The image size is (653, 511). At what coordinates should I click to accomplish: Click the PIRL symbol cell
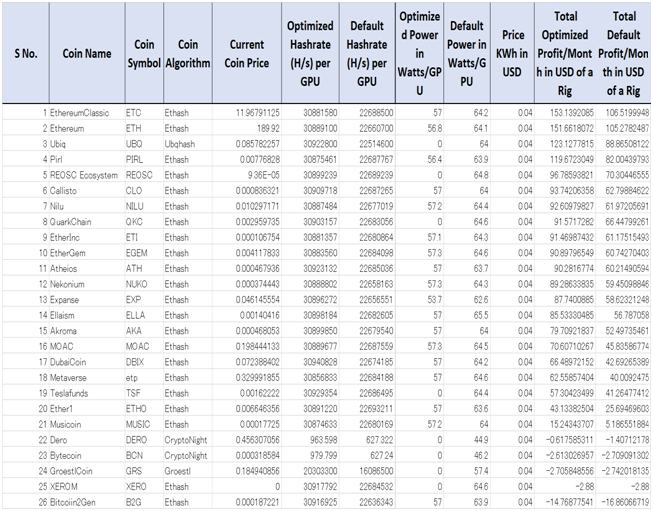point(144,160)
